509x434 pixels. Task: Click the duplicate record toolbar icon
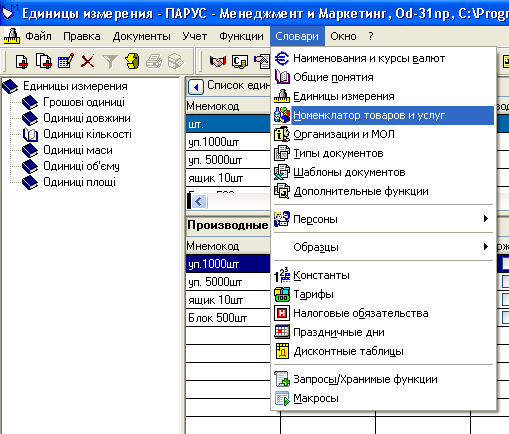44,61
